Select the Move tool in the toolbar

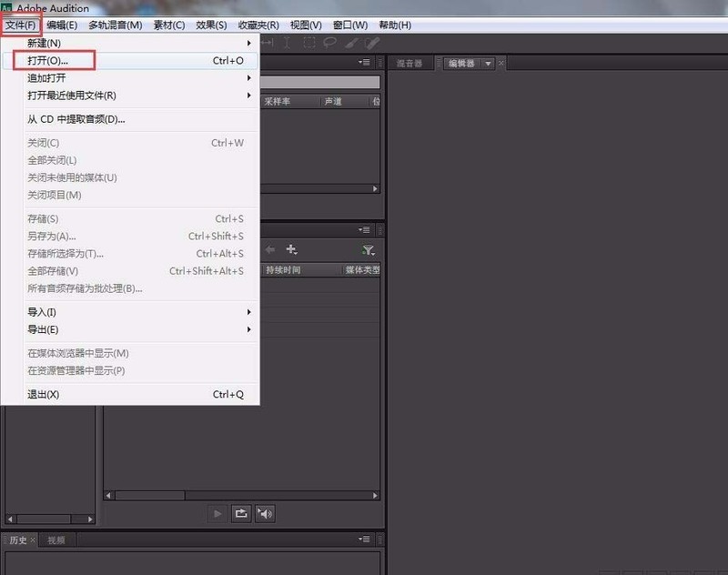(268, 42)
